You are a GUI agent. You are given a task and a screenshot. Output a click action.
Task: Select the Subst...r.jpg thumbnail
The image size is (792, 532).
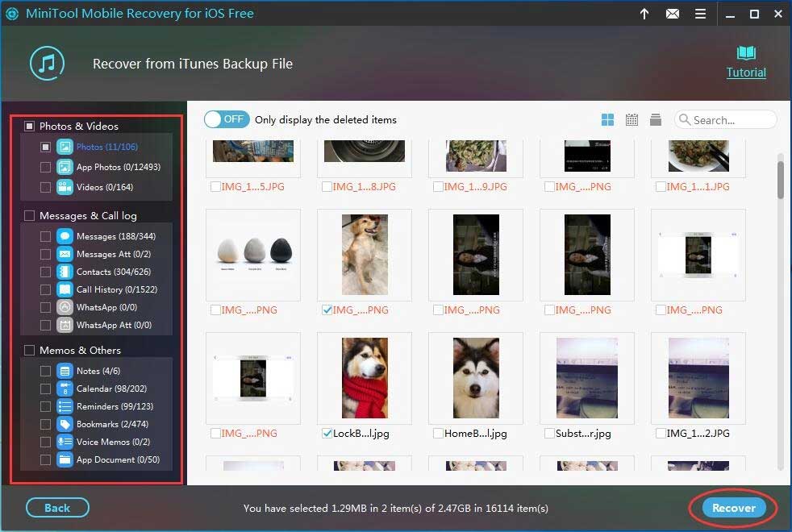(587, 378)
